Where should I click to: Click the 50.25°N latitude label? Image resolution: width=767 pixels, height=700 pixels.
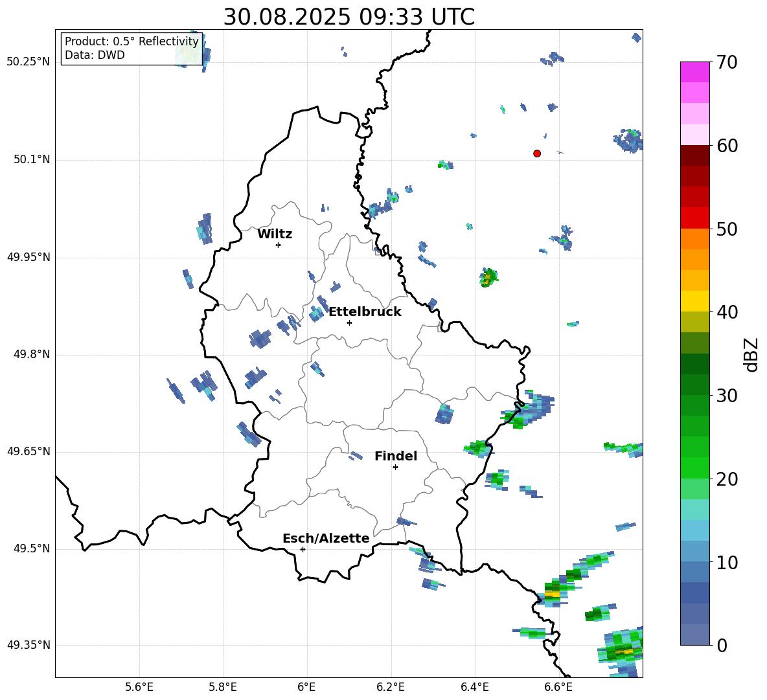coord(29,62)
